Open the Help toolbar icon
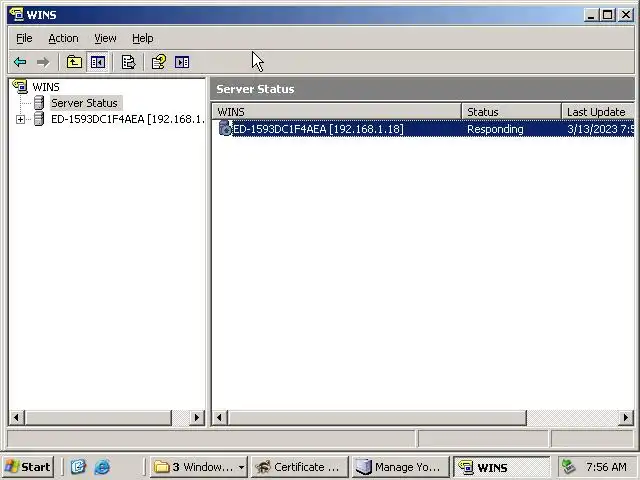Screen dimensions: 640x480 (159, 62)
